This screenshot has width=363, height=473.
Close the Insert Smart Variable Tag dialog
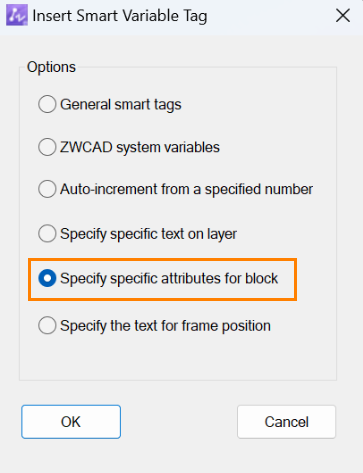click(343, 16)
